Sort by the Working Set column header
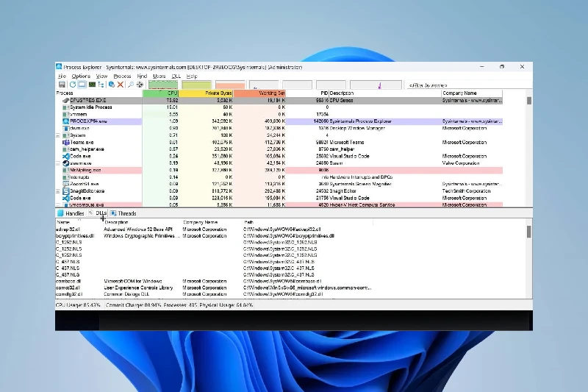Image resolution: width=588 pixels, height=392 pixels. coord(259,93)
